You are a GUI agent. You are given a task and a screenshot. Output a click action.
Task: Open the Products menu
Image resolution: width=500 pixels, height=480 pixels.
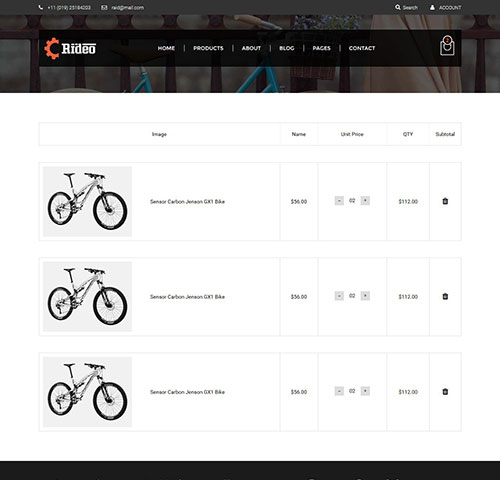[x=208, y=48]
